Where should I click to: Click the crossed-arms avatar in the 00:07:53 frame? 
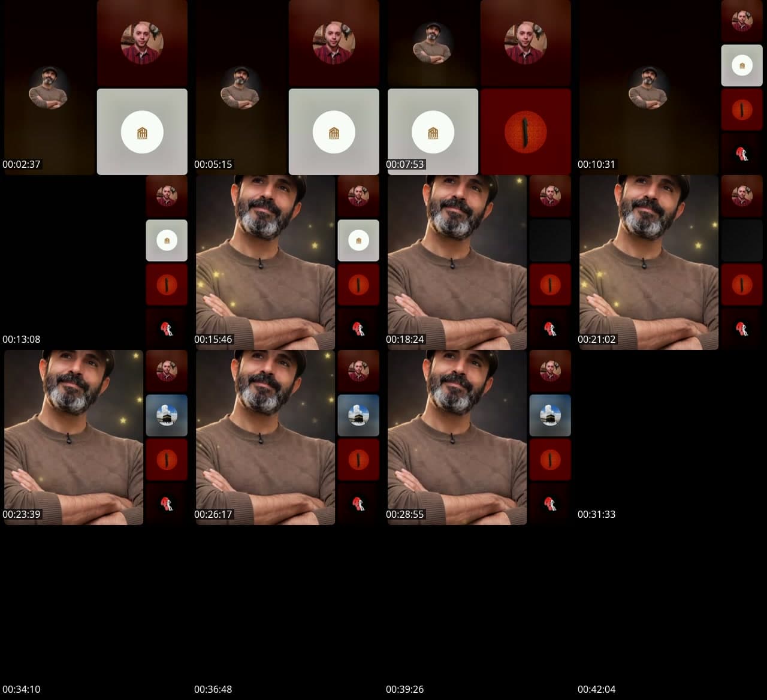[432, 43]
